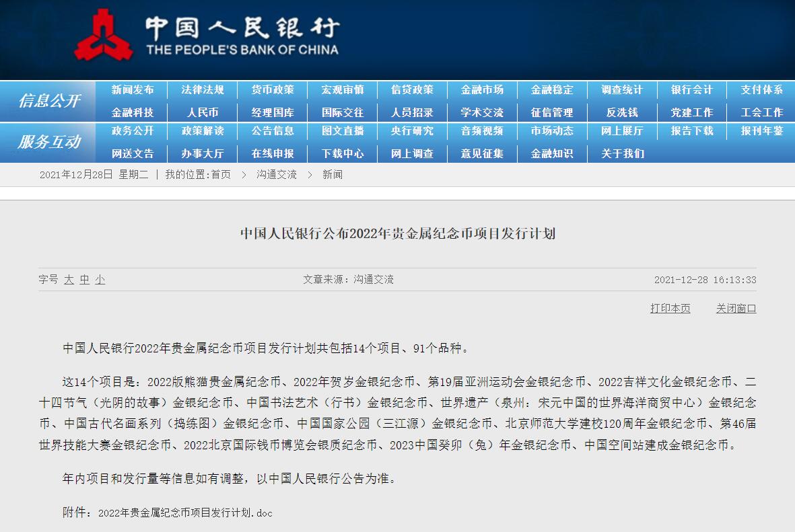
Task: Click the People's Bank of China logo
Action: (x=207, y=34)
